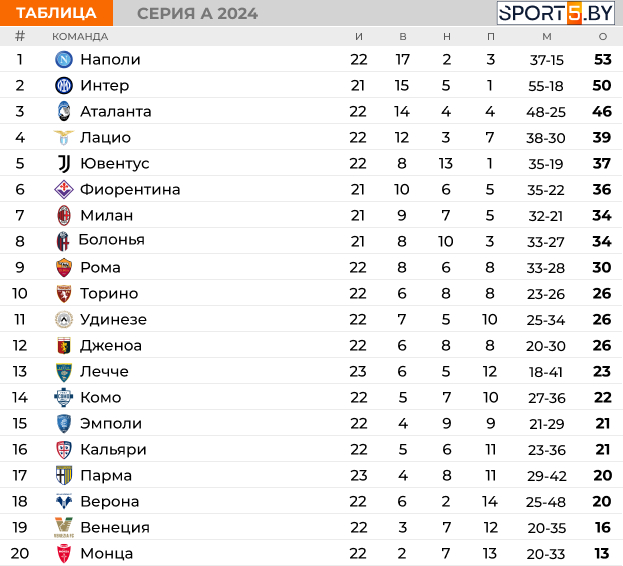The image size is (623, 566).
Task: Click the Milan club badge
Action: coord(64,215)
